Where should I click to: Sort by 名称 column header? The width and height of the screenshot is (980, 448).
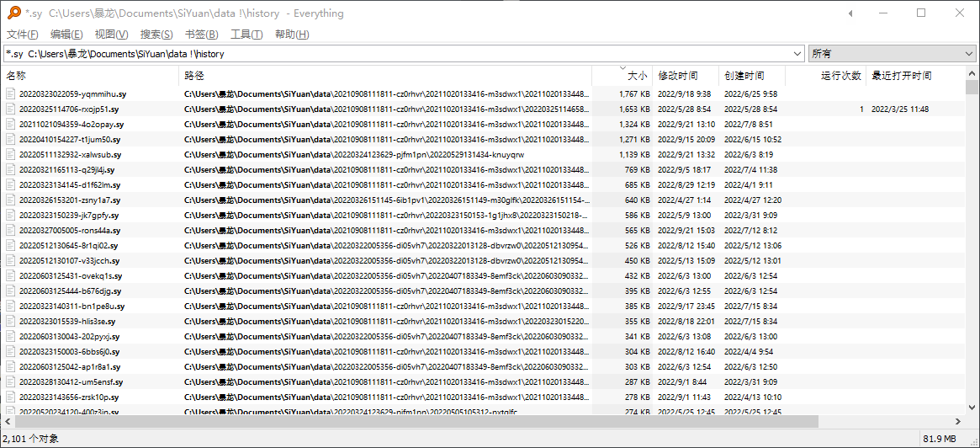(90, 76)
